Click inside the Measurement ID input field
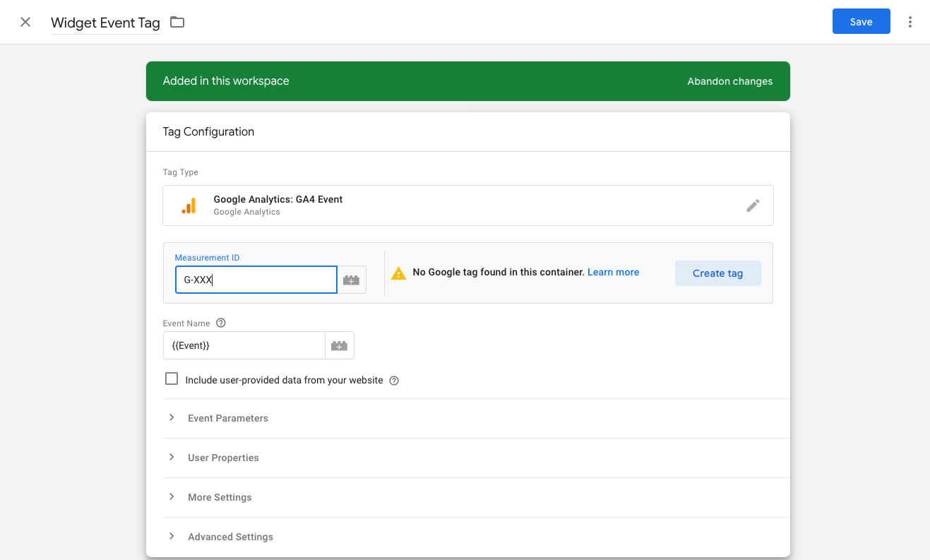The image size is (930, 560). pyautogui.click(x=256, y=280)
